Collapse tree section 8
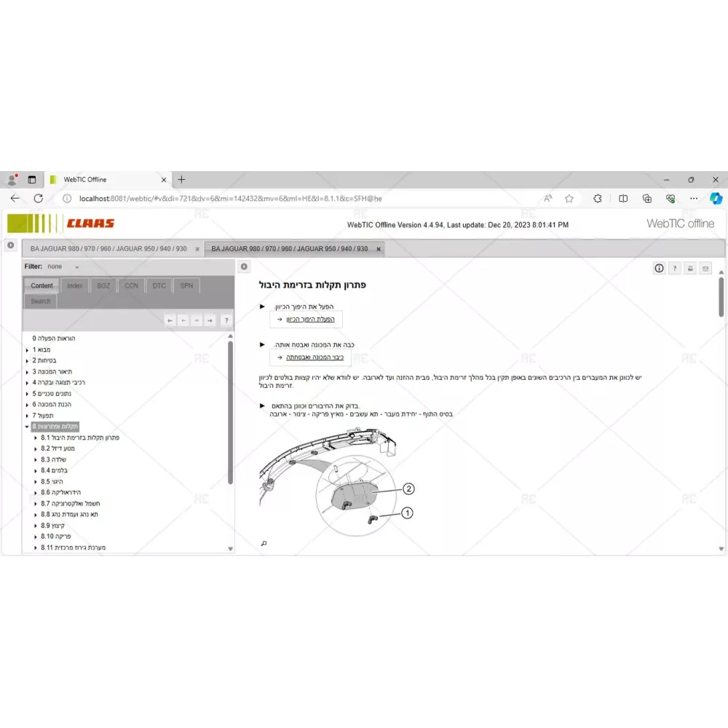 click(x=27, y=427)
